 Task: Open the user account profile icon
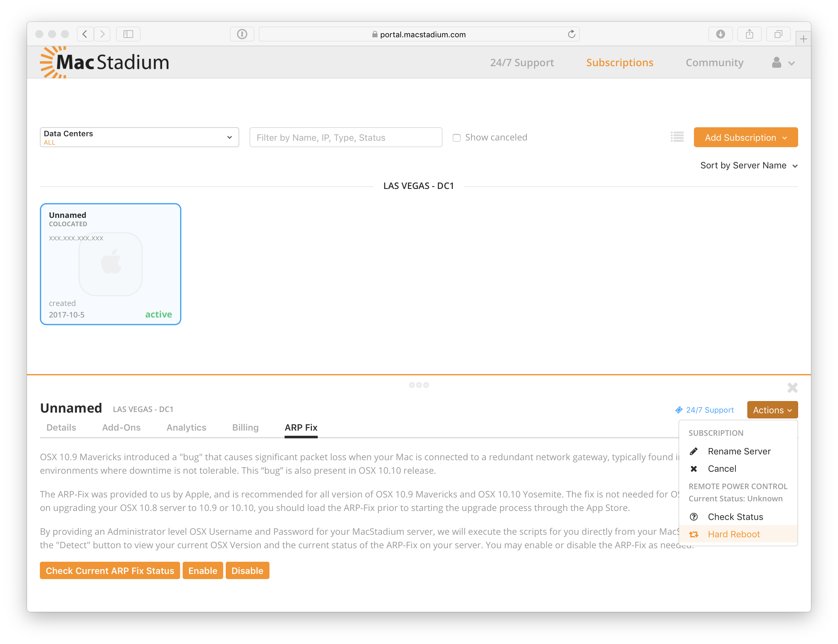[x=776, y=62]
